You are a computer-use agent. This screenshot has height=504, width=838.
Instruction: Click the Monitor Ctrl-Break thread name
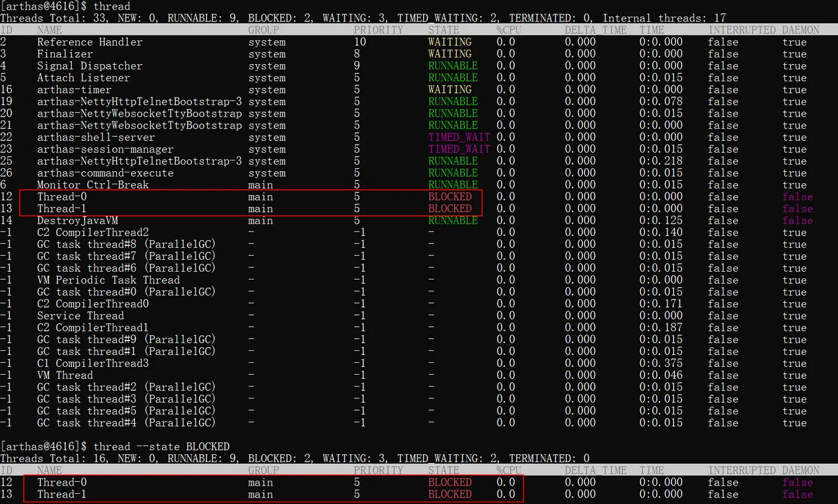pos(93,185)
